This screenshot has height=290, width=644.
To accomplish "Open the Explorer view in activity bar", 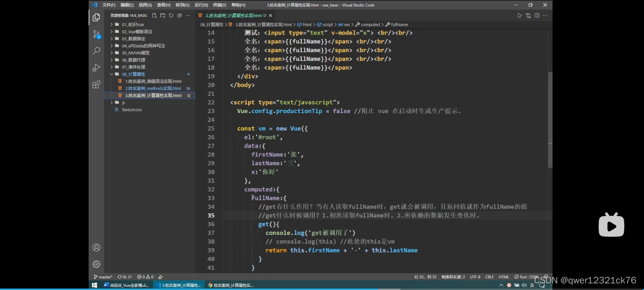I will point(96,17).
